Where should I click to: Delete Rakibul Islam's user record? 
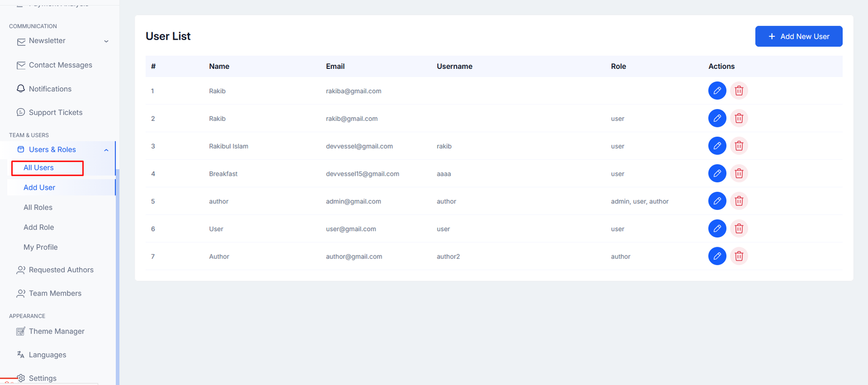(x=739, y=146)
